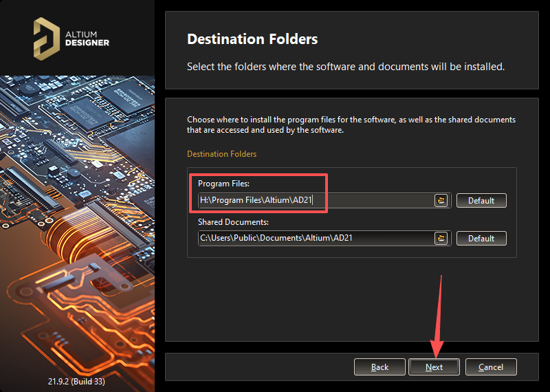Viewport: 550px width, 392px height.
Task: Click the 'Select the folders' subtitle text
Action: 346,67
